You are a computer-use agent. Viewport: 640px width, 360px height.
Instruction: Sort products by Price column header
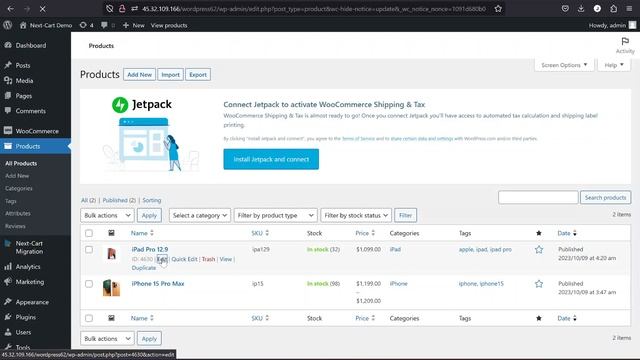(365, 233)
